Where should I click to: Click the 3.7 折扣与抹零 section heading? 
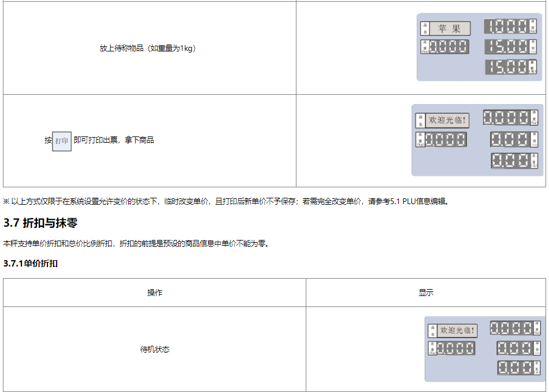tap(40, 223)
